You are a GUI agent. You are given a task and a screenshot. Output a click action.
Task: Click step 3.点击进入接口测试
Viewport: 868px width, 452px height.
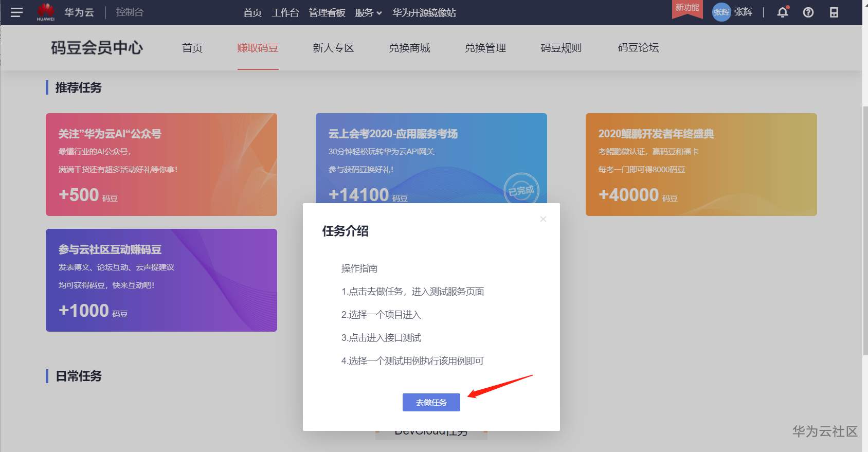[x=382, y=338]
